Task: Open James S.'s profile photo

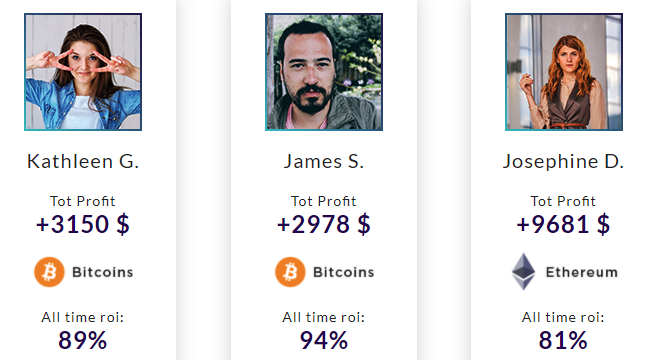Action: [x=324, y=72]
